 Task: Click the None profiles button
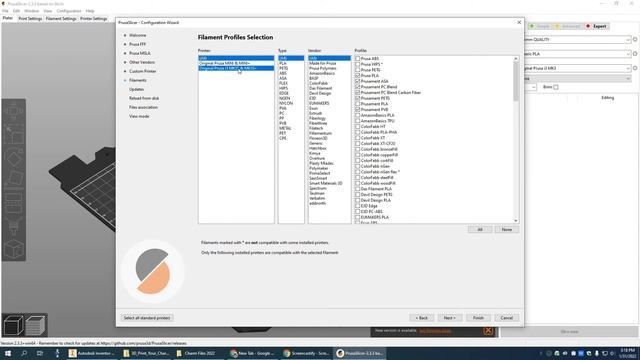507,229
